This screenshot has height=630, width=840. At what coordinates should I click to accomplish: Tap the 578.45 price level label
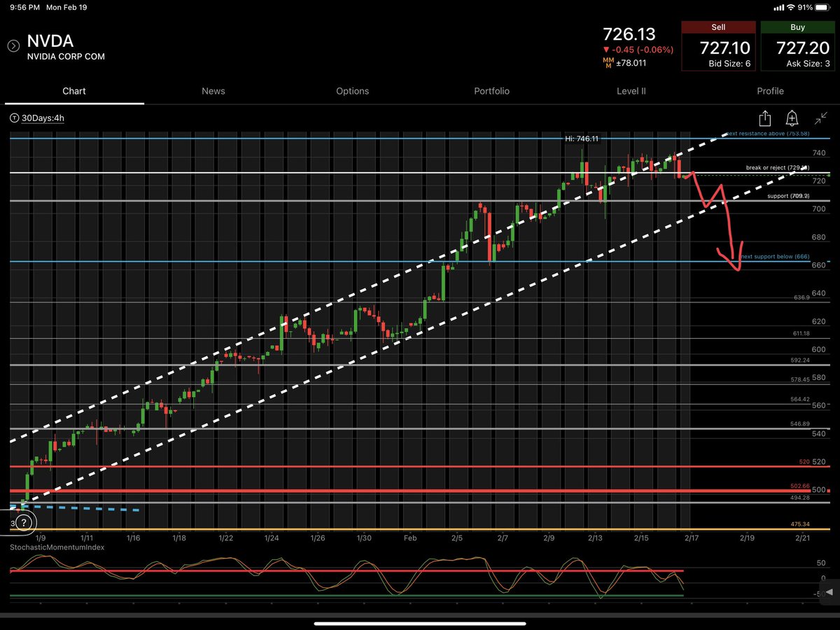[x=801, y=379]
